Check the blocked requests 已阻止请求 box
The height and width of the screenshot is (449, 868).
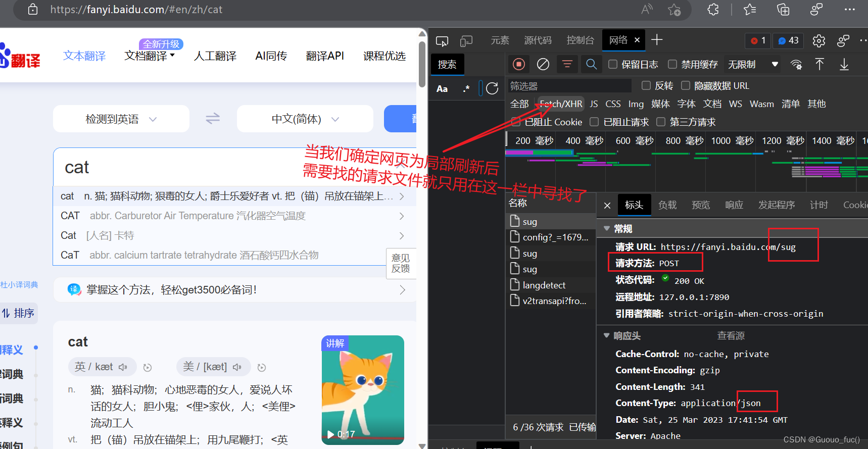(594, 122)
